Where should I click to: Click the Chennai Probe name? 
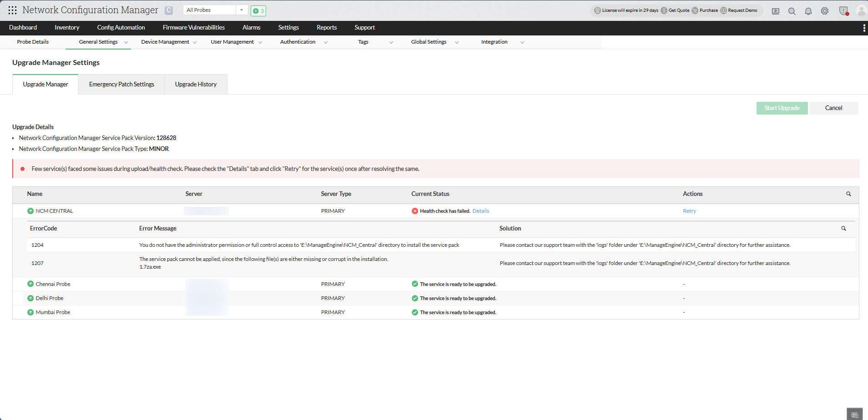pyautogui.click(x=53, y=284)
